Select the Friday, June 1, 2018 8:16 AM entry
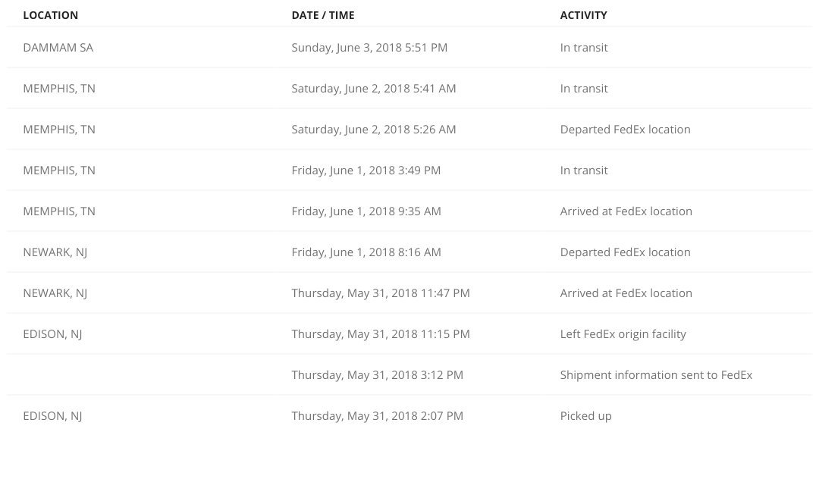The width and height of the screenshot is (819, 504). pos(366,252)
